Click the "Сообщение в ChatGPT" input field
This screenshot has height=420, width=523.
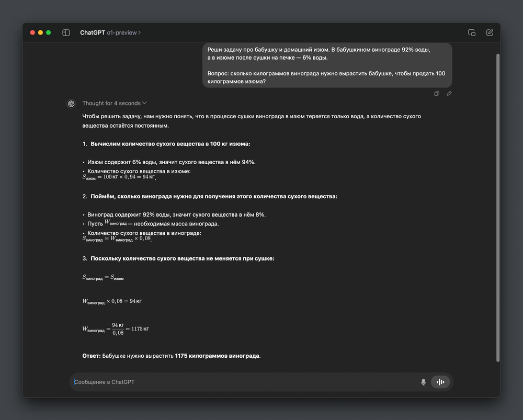(x=241, y=382)
